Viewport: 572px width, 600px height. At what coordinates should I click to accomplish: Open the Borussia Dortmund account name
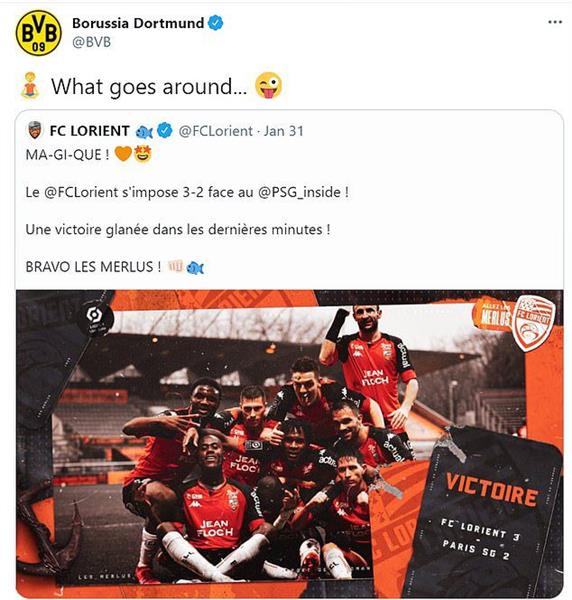click(x=138, y=23)
